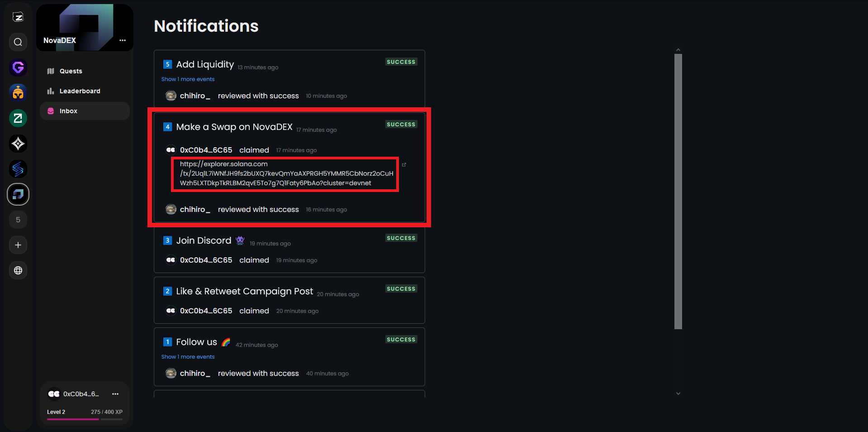Viewport: 868px width, 432px height.
Task: Open the globe explore icon
Action: 18,270
